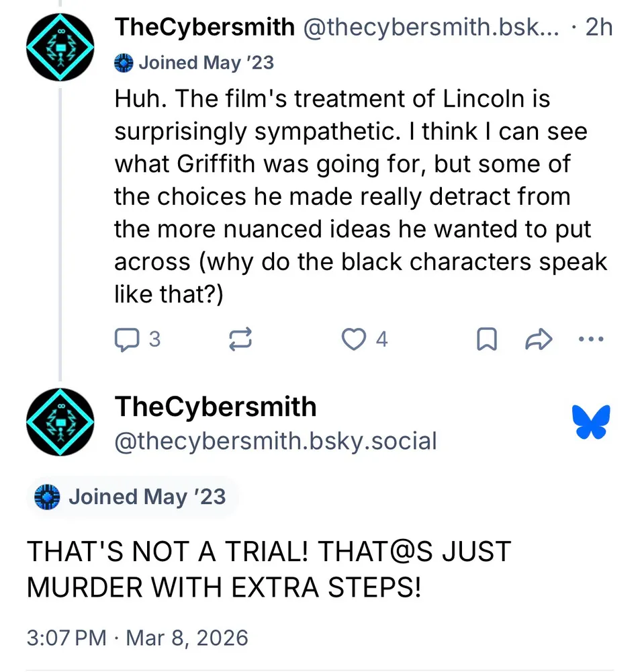Click the reply speech bubble icon

(x=126, y=340)
